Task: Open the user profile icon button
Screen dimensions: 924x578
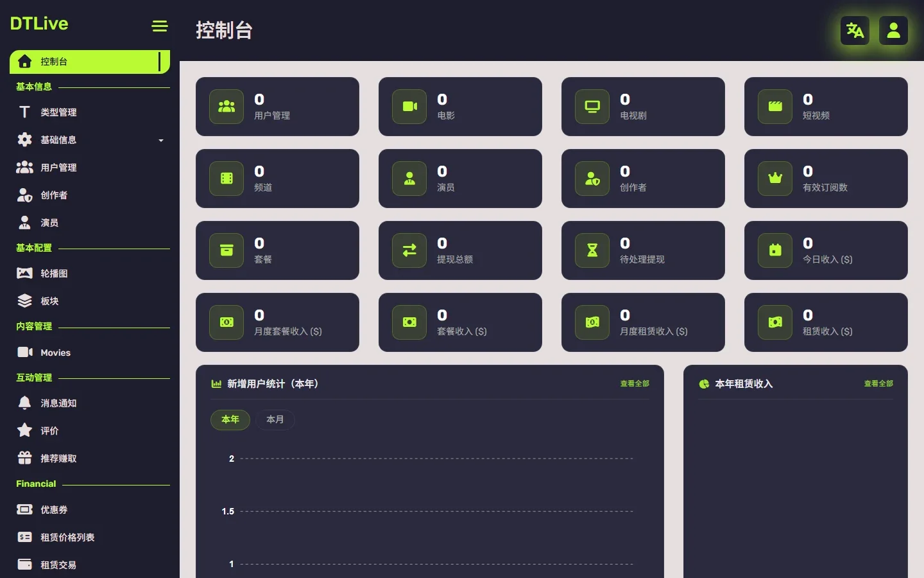Action: tap(893, 30)
